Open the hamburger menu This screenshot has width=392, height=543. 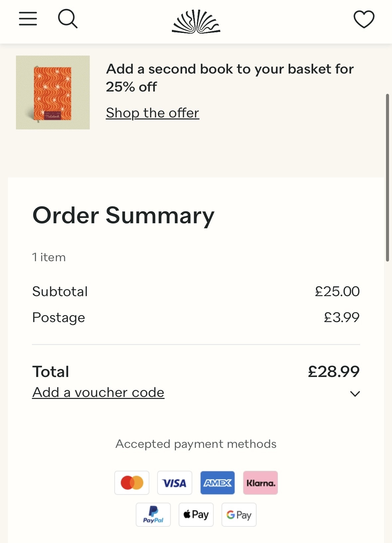click(x=28, y=19)
